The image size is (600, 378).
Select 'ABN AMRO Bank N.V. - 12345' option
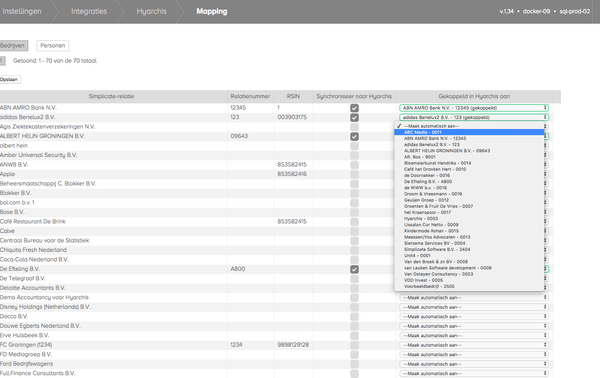click(x=469, y=138)
